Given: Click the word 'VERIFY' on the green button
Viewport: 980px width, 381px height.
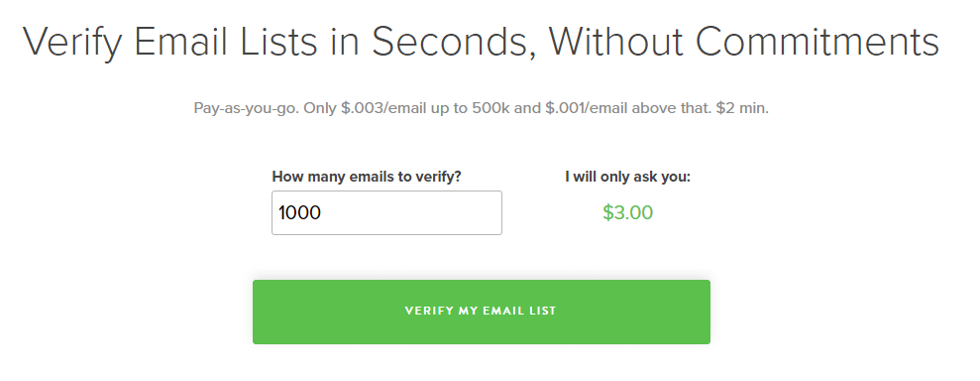Looking at the screenshot, I should pos(429,311).
